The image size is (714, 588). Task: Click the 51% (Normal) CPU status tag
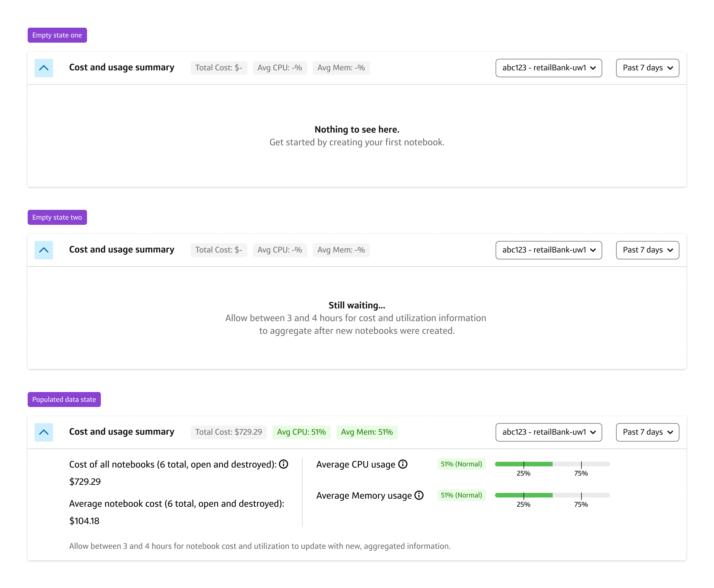pyautogui.click(x=461, y=464)
